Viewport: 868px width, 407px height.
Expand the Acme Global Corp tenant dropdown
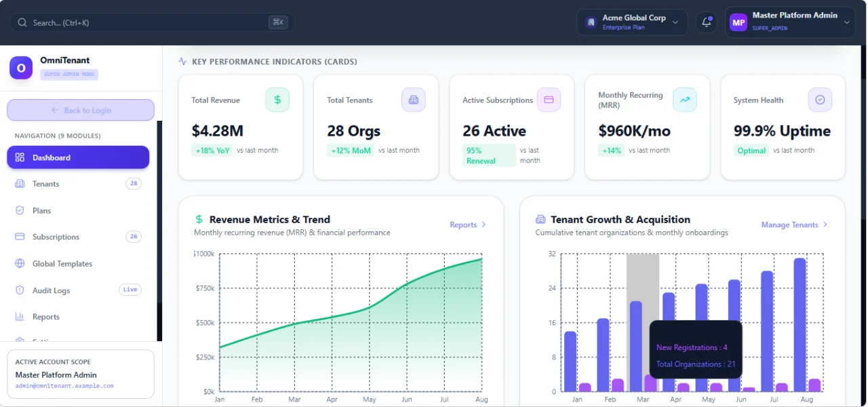pos(632,22)
